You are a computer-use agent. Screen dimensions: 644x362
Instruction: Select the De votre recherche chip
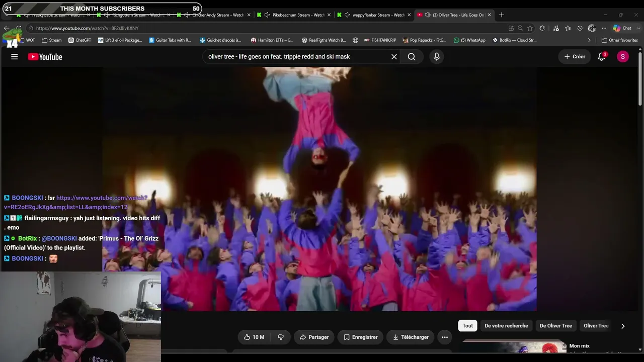coord(506,326)
